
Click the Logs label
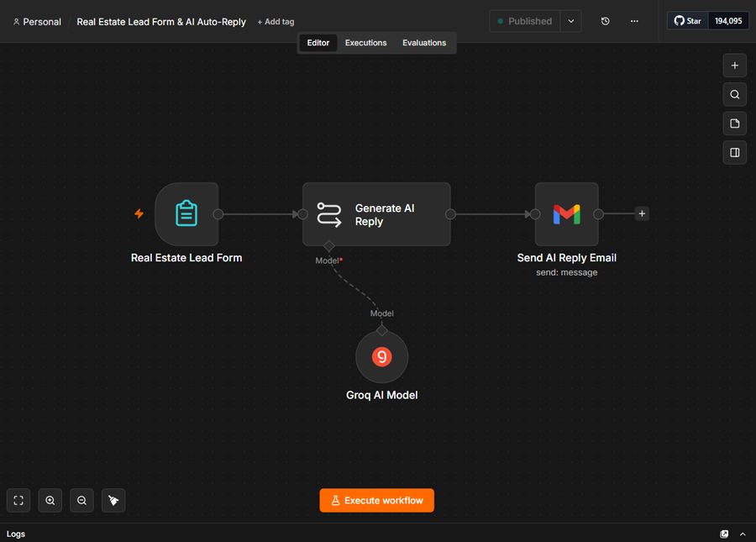tap(16, 534)
